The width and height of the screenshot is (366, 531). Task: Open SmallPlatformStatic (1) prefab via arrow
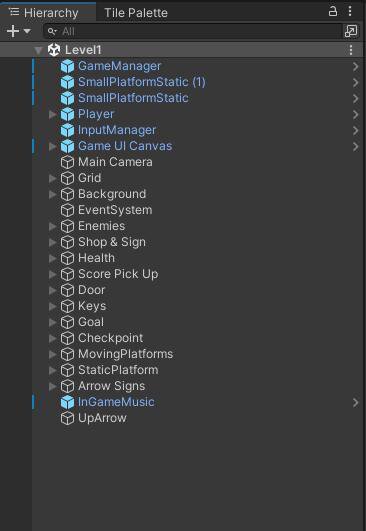[356, 82]
